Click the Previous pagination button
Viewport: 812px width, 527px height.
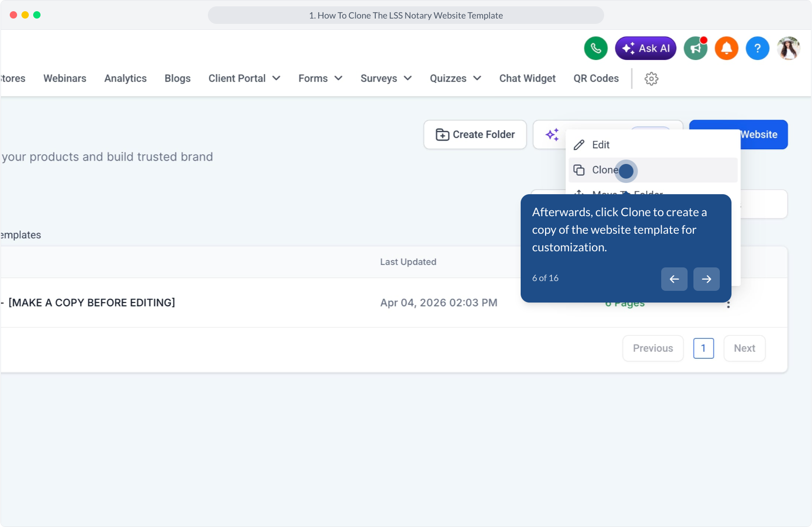tap(653, 348)
